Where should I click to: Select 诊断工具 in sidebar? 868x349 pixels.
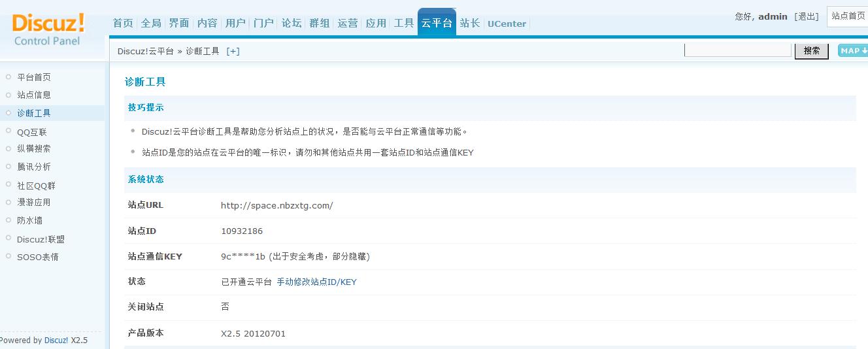pos(34,113)
